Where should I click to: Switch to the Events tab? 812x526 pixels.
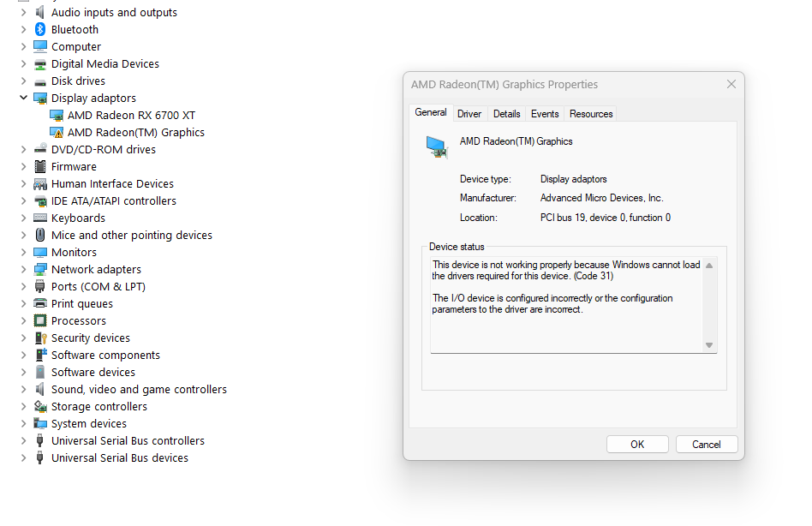pos(545,114)
